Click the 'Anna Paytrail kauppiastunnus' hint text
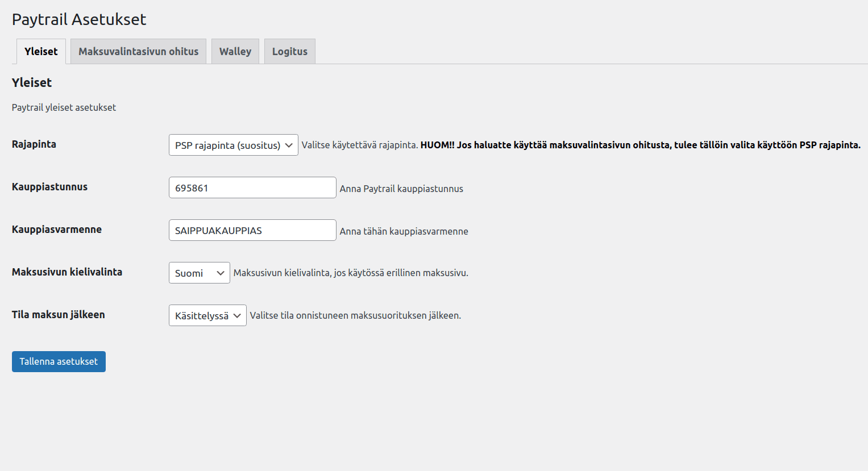This screenshot has width=868, height=471. tap(401, 189)
